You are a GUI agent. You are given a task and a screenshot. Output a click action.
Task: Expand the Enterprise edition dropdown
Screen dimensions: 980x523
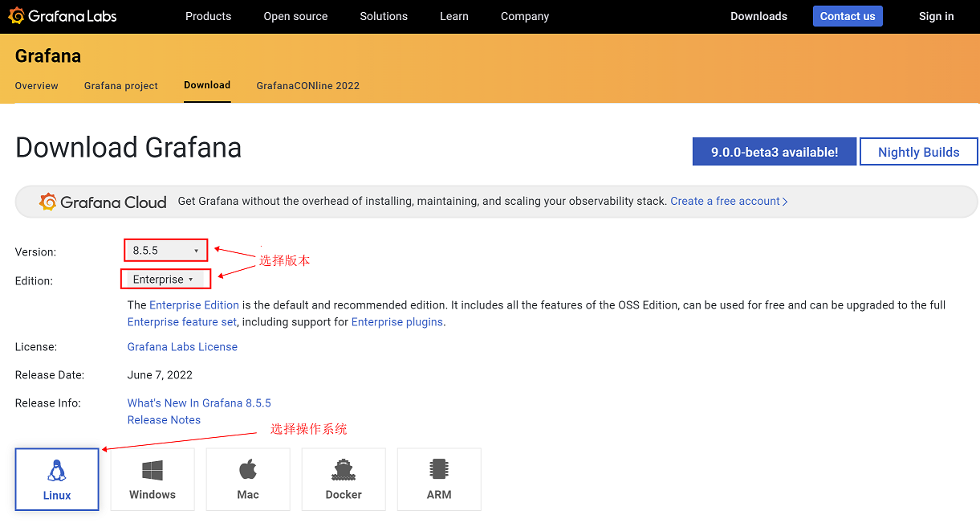coord(165,280)
